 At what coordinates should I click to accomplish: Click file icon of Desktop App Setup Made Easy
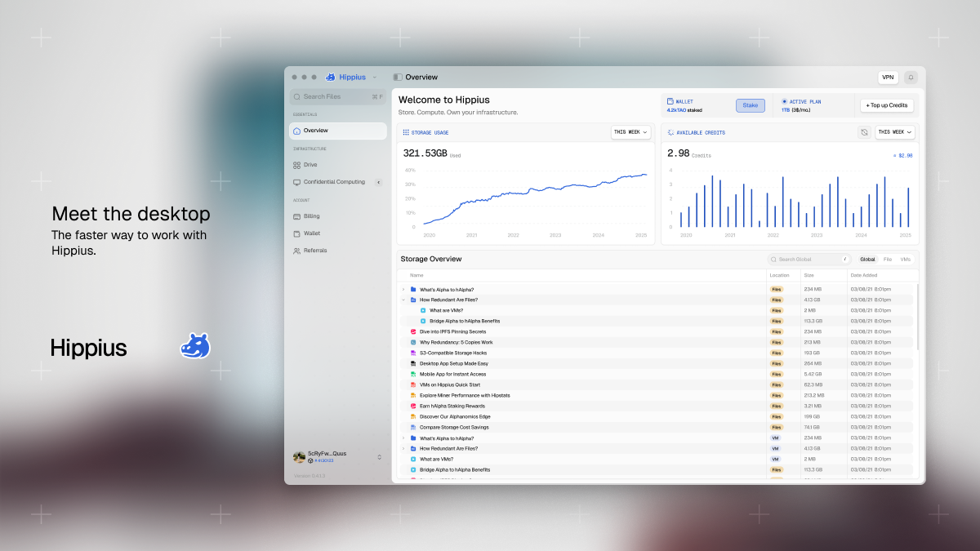pos(413,363)
